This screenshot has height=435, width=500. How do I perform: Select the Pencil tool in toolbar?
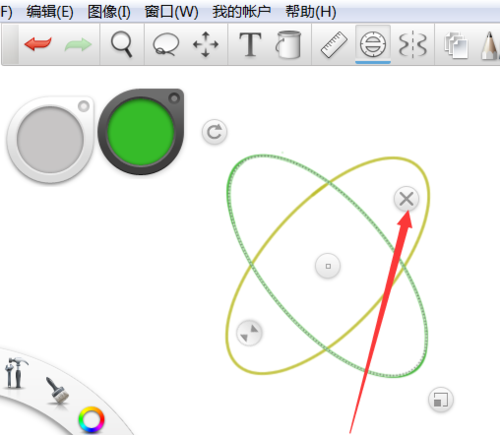point(489,46)
